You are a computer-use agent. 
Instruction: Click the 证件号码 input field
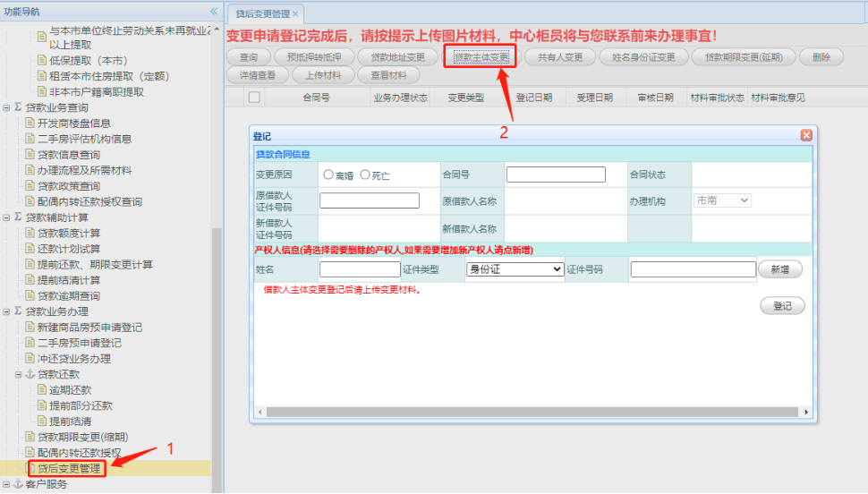point(694,269)
